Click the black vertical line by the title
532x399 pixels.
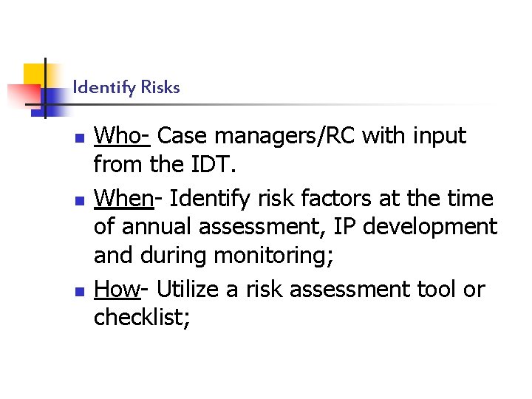coord(45,87)
